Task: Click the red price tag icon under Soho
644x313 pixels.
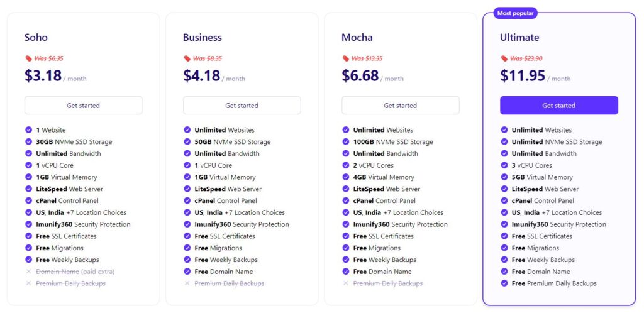Action: point(28,58)
